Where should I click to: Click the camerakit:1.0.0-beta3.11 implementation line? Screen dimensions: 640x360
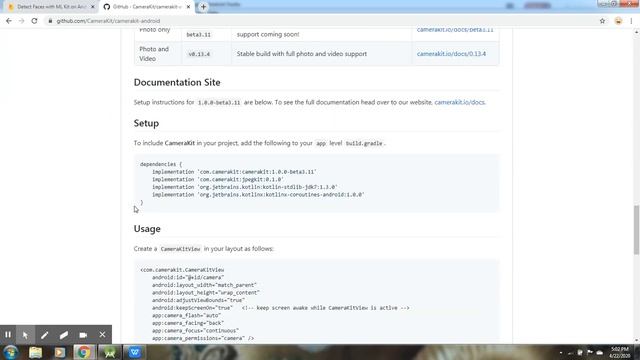pyautogui.click(x=234, y=172)
